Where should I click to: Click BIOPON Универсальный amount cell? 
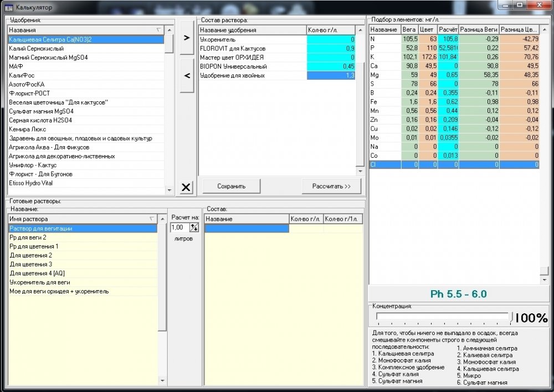(x=331, y=66)
